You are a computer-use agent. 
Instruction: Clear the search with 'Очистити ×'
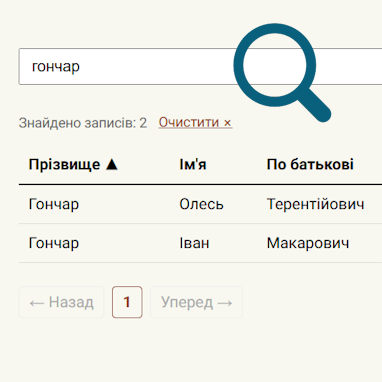(195, 123)
